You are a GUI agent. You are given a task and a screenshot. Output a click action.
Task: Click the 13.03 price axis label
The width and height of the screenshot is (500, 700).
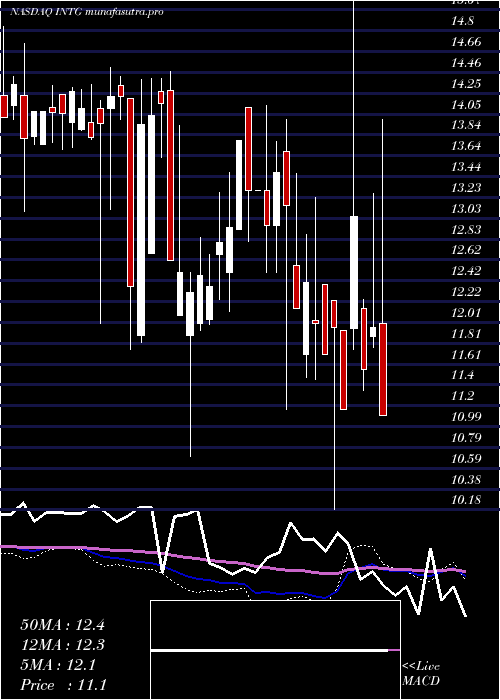pyautogui.click(x=467, y=209)
